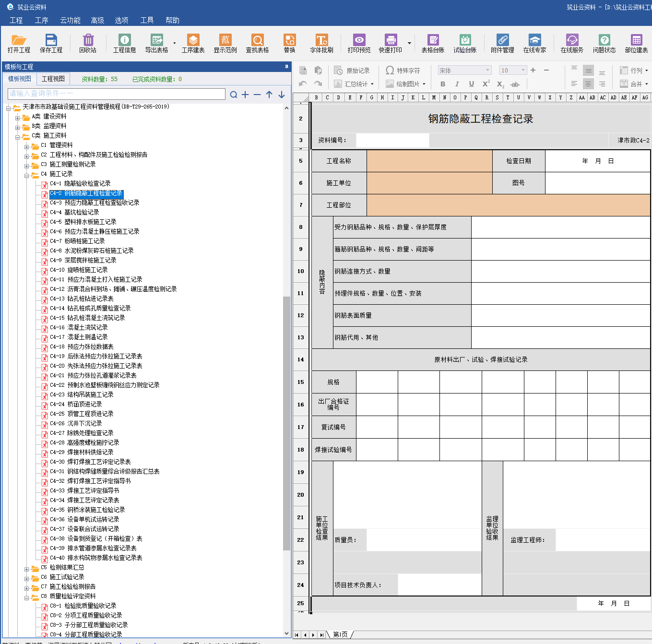
Task: Toggle italic formatting
Action: [457, 84]
